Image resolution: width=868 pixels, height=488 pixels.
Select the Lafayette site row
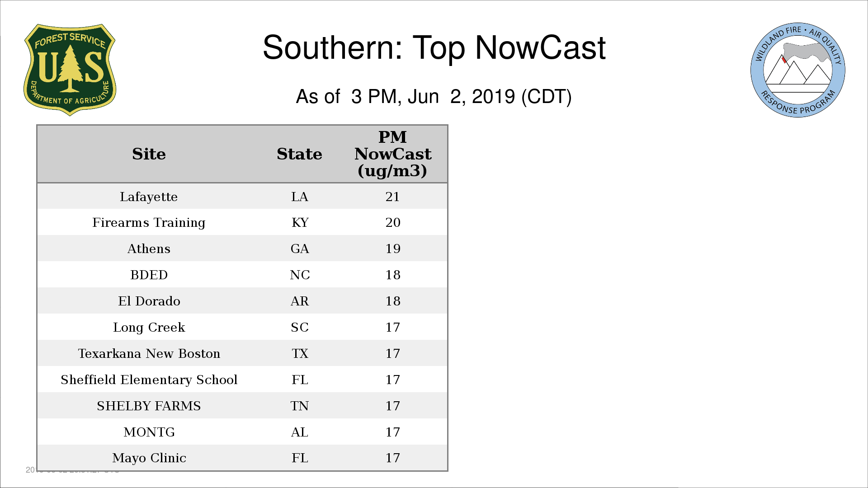click(242, 197)
